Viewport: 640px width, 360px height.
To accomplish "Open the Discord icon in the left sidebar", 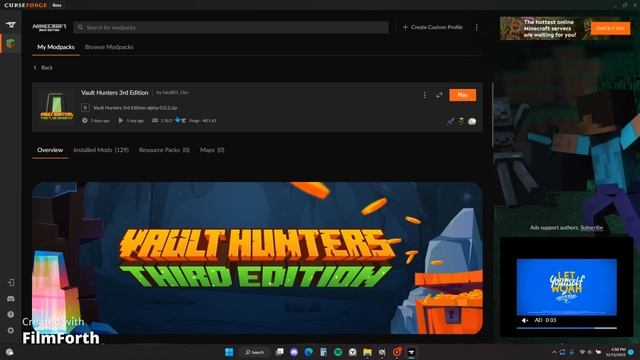I will tap(11, 299).
